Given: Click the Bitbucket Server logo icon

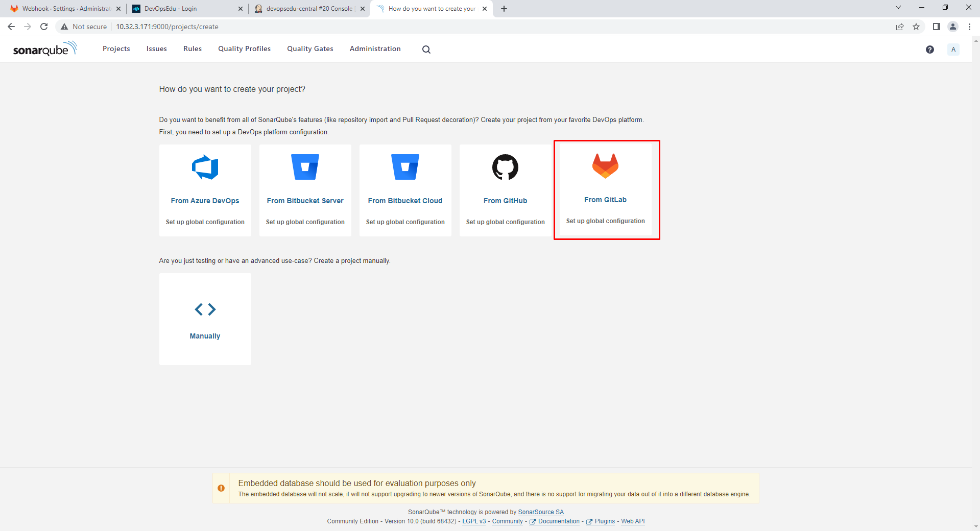Looking at the screenshot, I should (x=305, y=167).
